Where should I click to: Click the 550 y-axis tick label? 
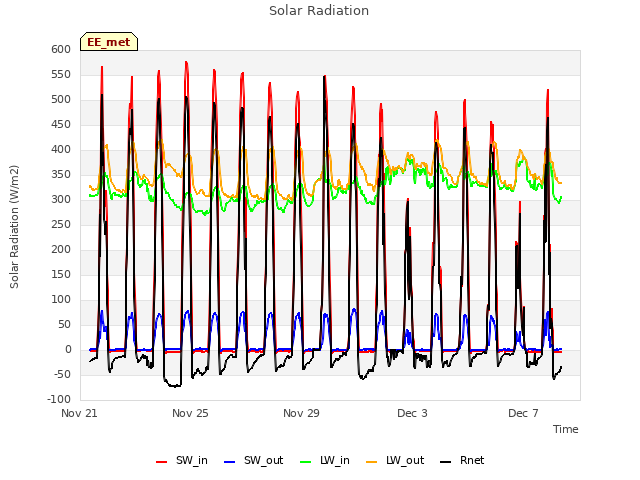click(x=61, y=75)
